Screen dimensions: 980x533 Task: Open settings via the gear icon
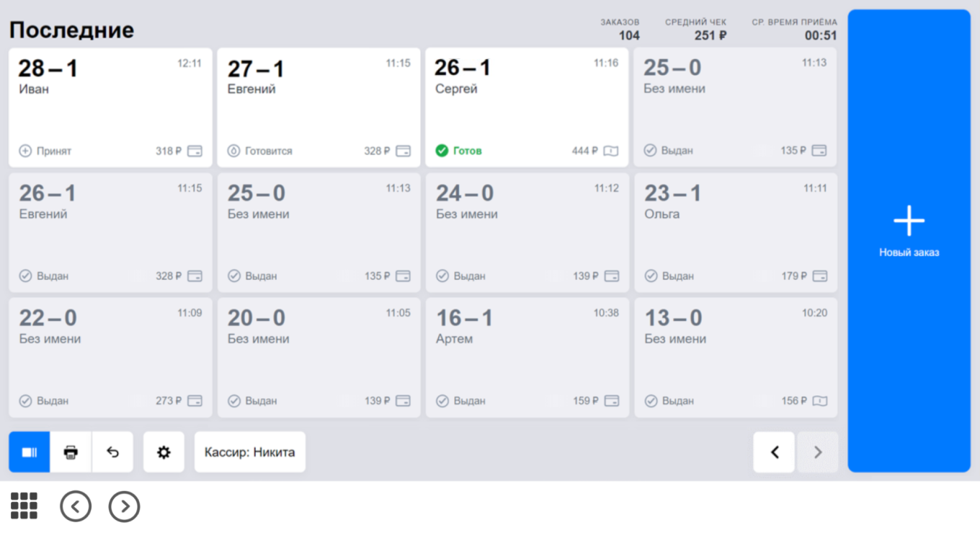(x=164, y=452)
